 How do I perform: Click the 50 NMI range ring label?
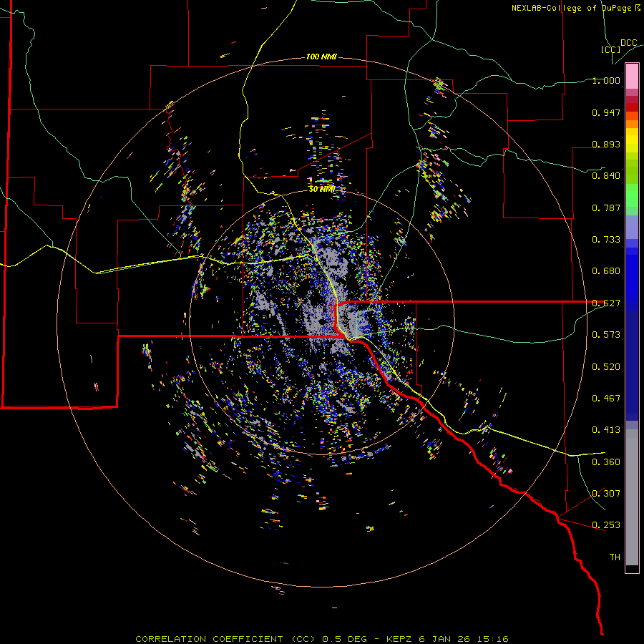coord(321,189)
